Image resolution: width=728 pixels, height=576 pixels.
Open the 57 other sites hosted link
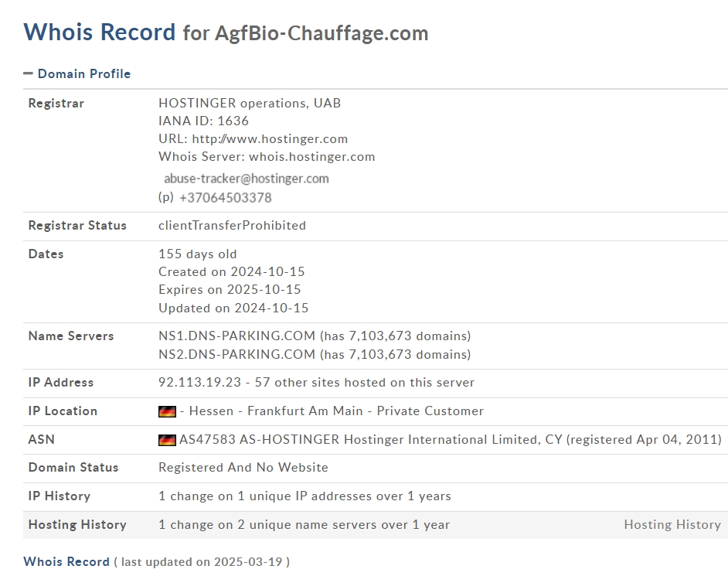[365, 382]
